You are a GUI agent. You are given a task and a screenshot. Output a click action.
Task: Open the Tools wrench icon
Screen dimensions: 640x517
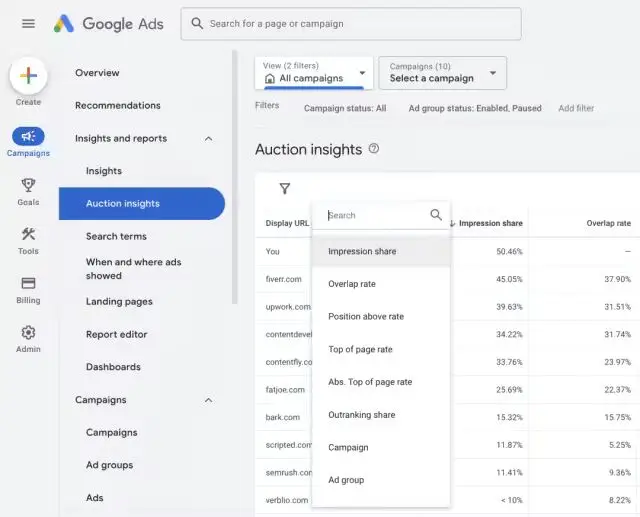[28, 234]
